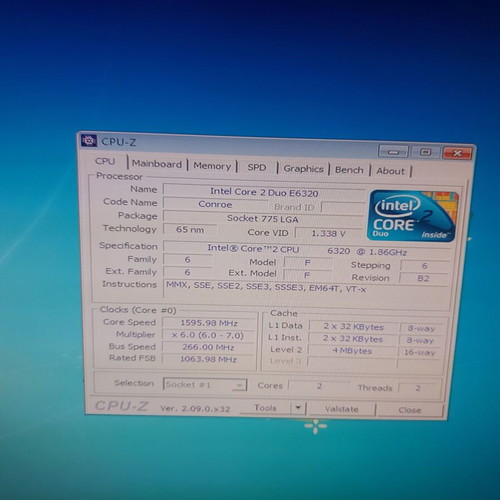500x500 pixels.
Task: Minimize the CPU-Z window
Action: pos(393,152)
